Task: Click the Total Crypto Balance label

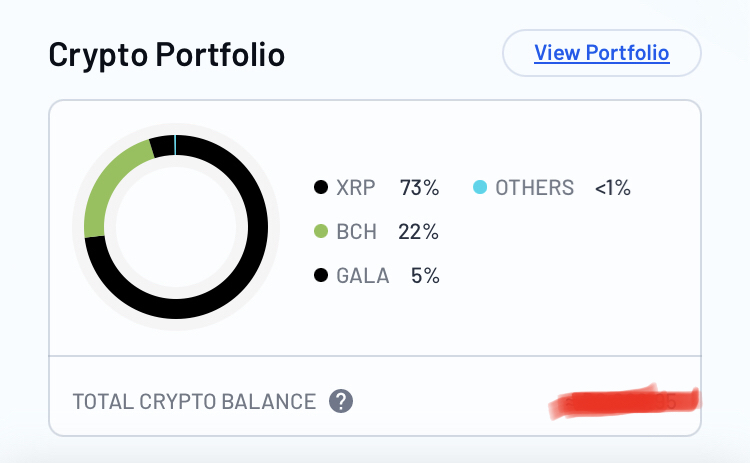Action: [x=194, y=402]
